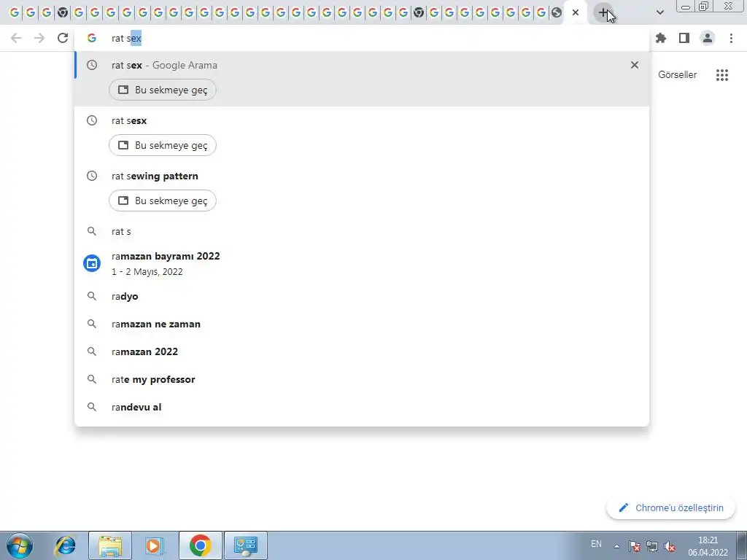Launch Internet Explorer from taskbar

point(65,545)
